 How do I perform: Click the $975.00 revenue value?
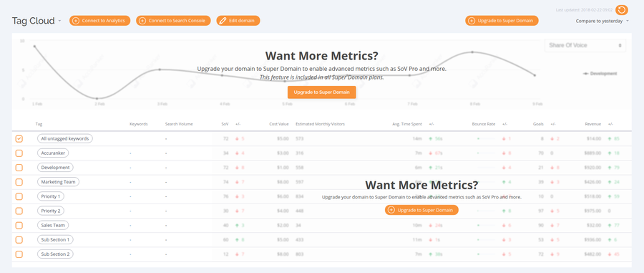click(593, 211)
